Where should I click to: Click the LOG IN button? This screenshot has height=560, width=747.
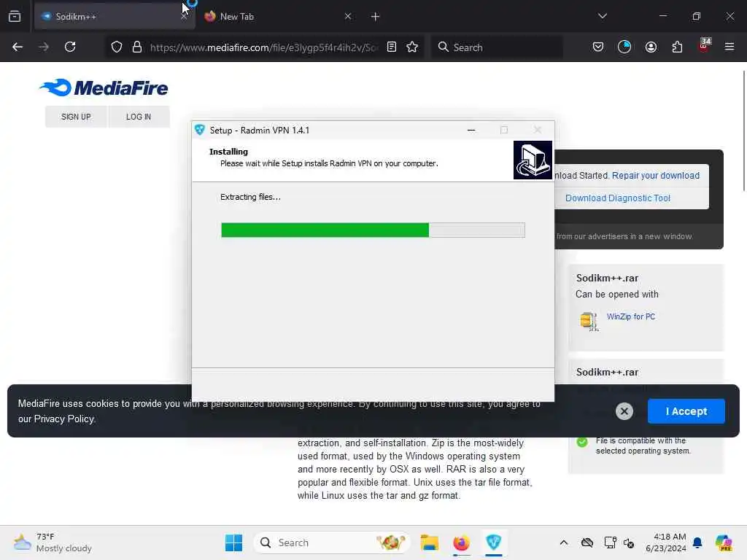(x=139, y=117)
